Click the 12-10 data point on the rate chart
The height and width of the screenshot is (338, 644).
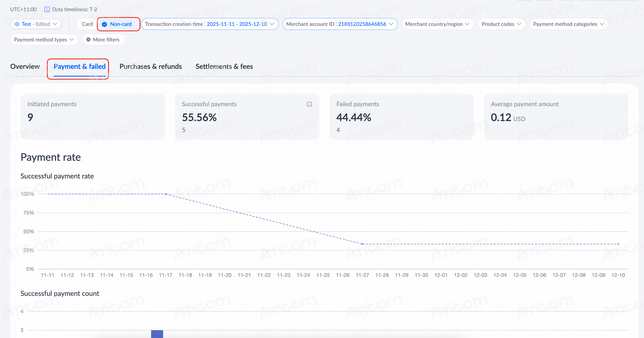tap(618, 244)
